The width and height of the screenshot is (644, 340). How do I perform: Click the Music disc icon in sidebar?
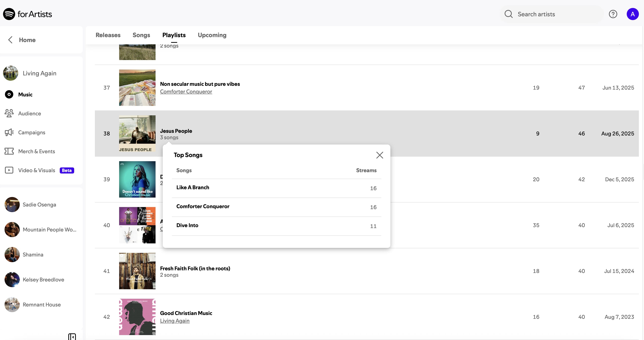tap(9, 94)
